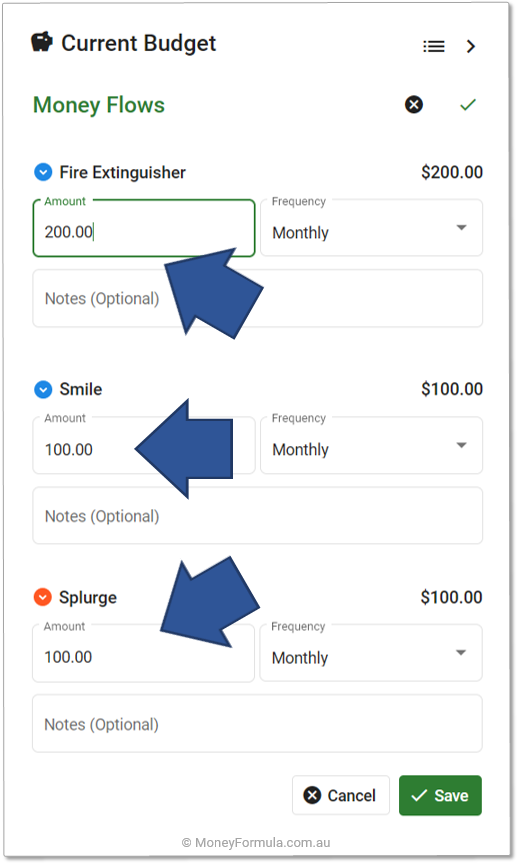Screen dimensions: 518x863
Task: Click the Cancel button
Action: pos(341,795)
